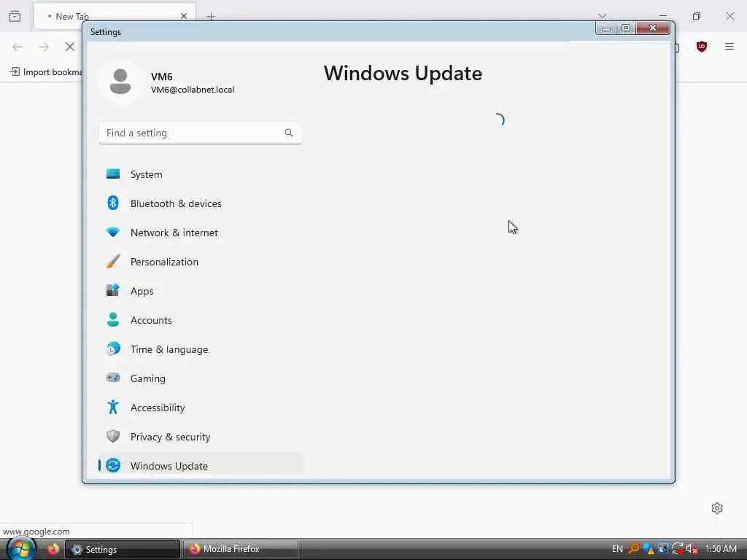Image resolution: width=747 pixels, height=560 pixels.
Task: Go forward in Firefox
Action: [x=44, y=47]
